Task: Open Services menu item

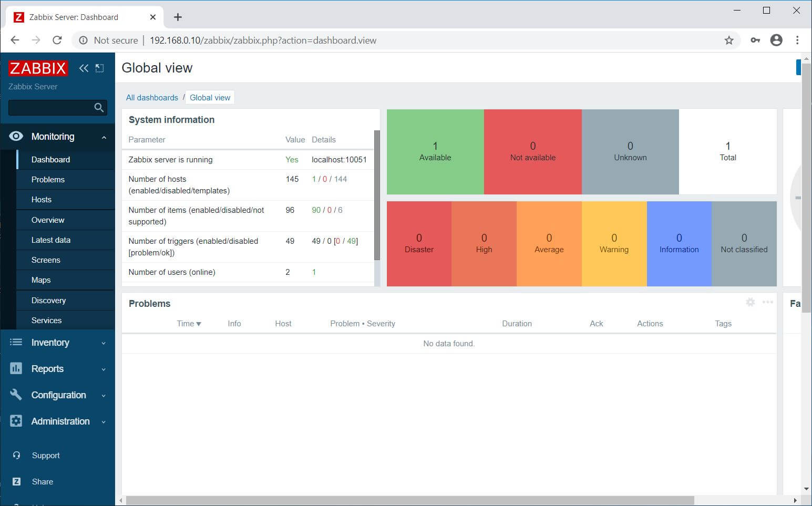Action: [66, 321]
